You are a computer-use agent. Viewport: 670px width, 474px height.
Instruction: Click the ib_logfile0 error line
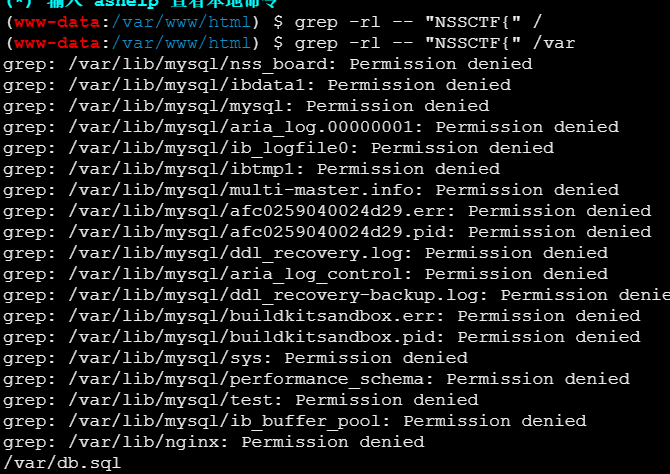(279, 148)
